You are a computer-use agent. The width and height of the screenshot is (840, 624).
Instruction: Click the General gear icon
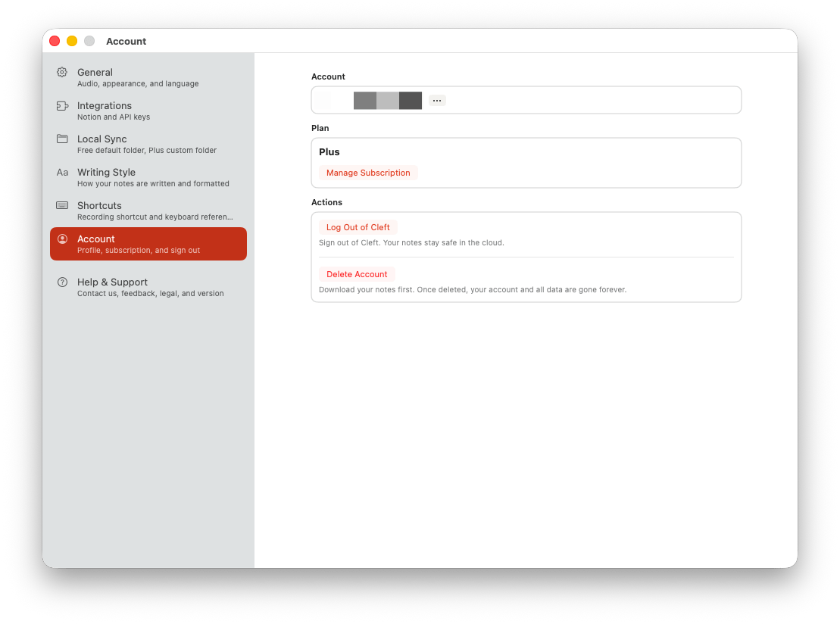[62, 72]
